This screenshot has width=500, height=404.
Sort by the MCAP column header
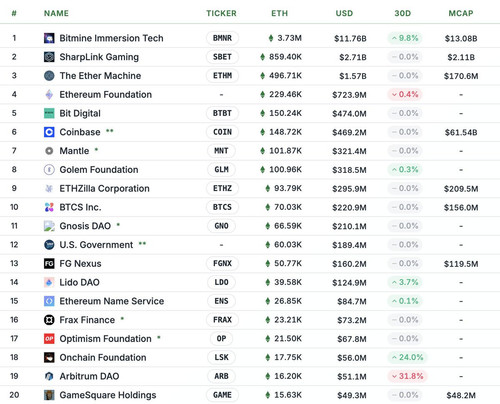tap(461, 13)
